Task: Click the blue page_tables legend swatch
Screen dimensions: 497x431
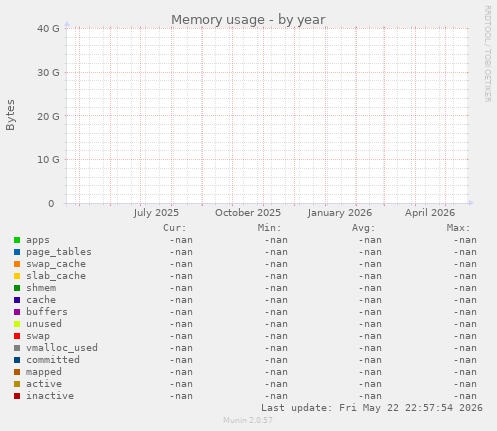Action: point(17,252)
